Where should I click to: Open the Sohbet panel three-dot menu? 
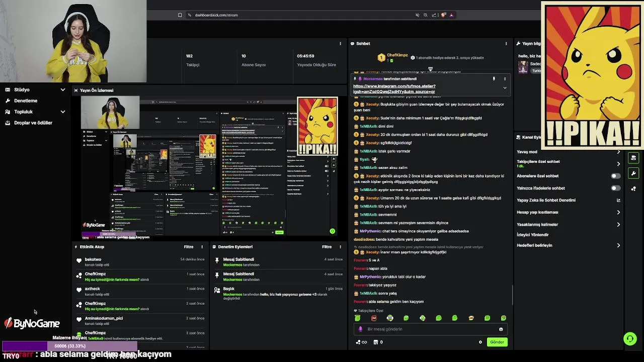point(506,44)
